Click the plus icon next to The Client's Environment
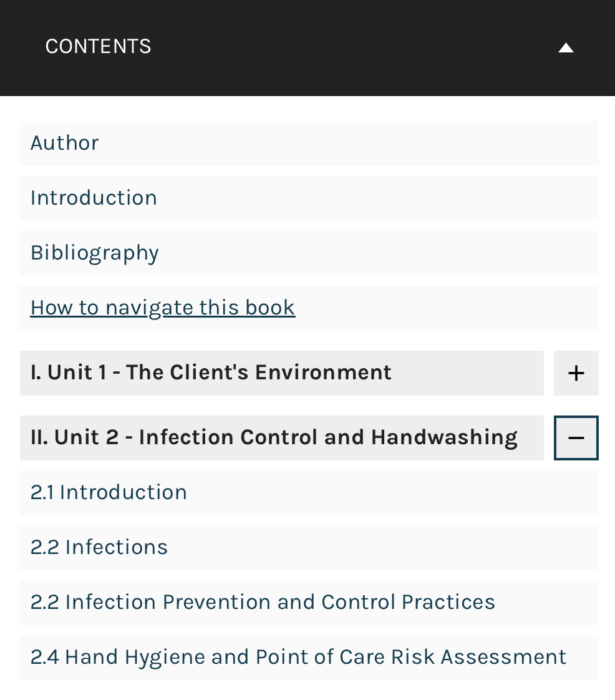615x700 pixels. click(x=576, y=372)
